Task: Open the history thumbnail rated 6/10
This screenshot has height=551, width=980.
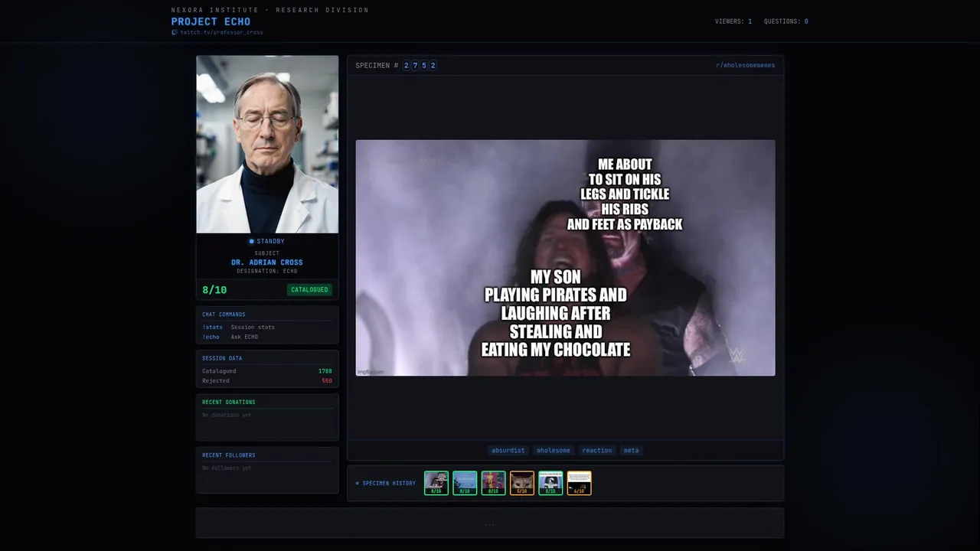Action: pos(579,483)
